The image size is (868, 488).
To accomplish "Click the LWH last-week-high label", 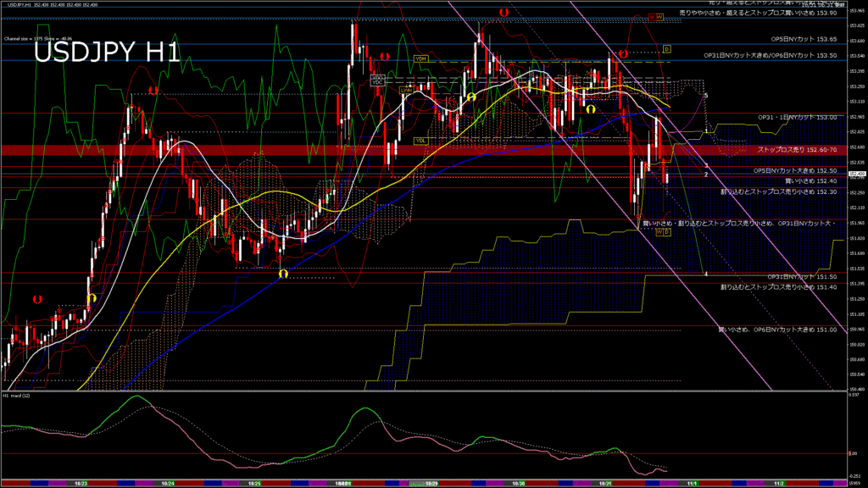I will (407, 90).
